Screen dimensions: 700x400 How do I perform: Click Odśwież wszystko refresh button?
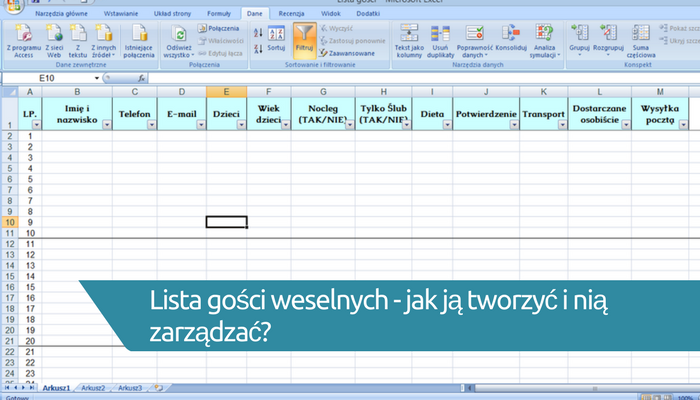[179, 41]
